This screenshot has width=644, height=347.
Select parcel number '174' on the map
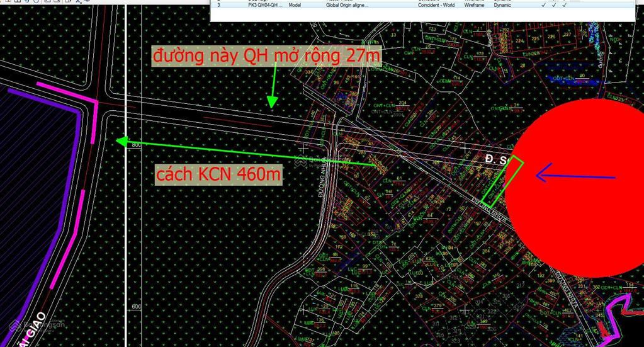[x=456, y=78]
